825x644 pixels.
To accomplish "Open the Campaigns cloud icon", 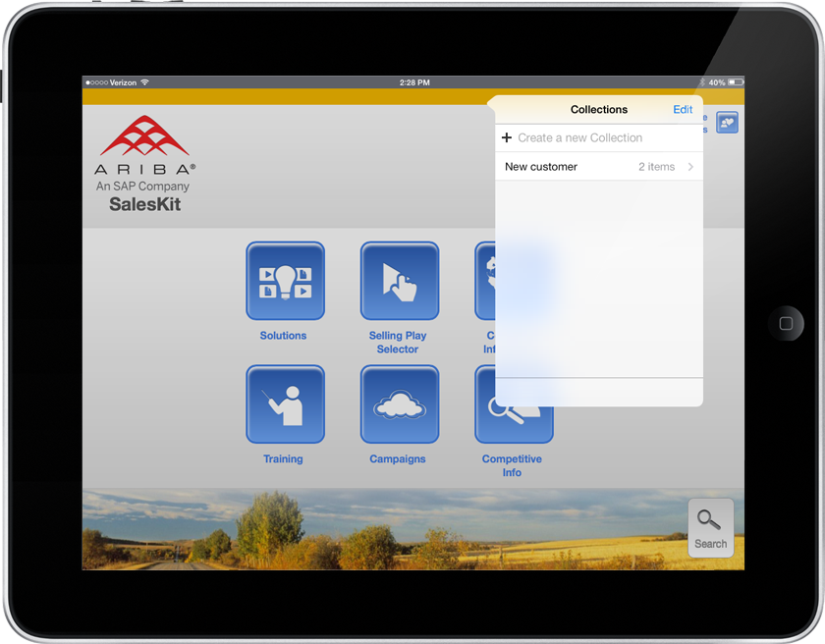I will point(400,404).
